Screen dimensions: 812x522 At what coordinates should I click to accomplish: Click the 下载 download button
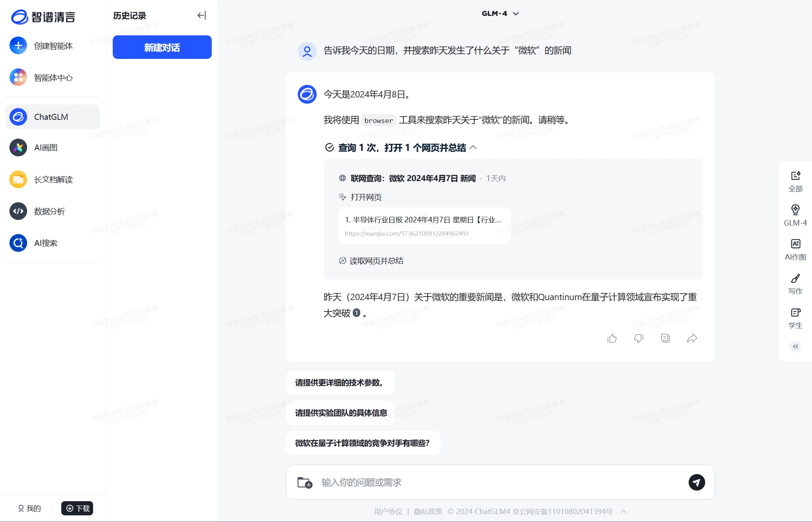click(x=77, y=508)
